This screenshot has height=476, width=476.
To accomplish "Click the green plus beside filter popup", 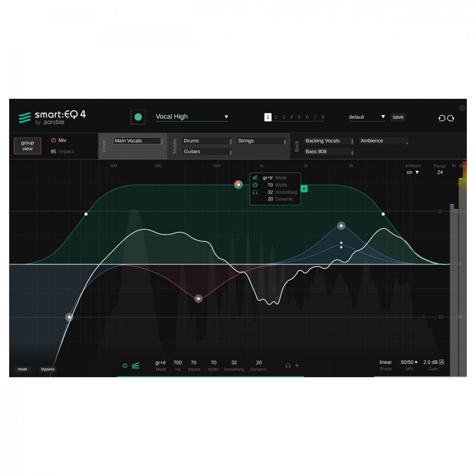I will point(304,189).
